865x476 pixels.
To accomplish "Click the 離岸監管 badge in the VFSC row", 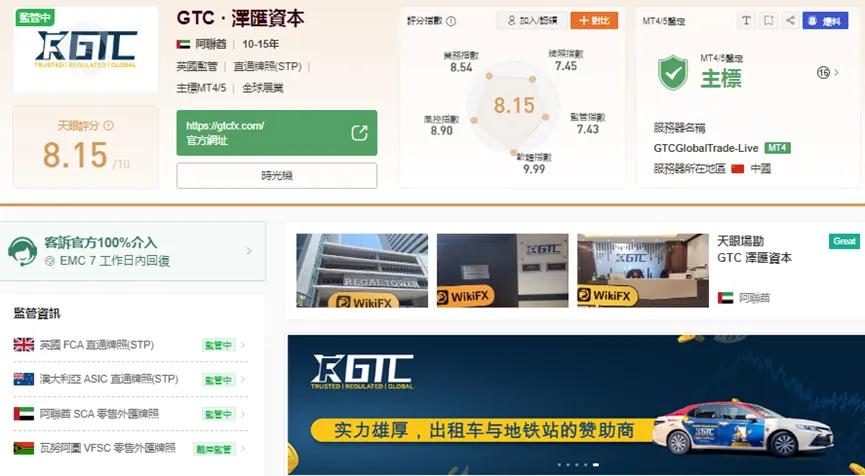I will (x=214, y=449).
